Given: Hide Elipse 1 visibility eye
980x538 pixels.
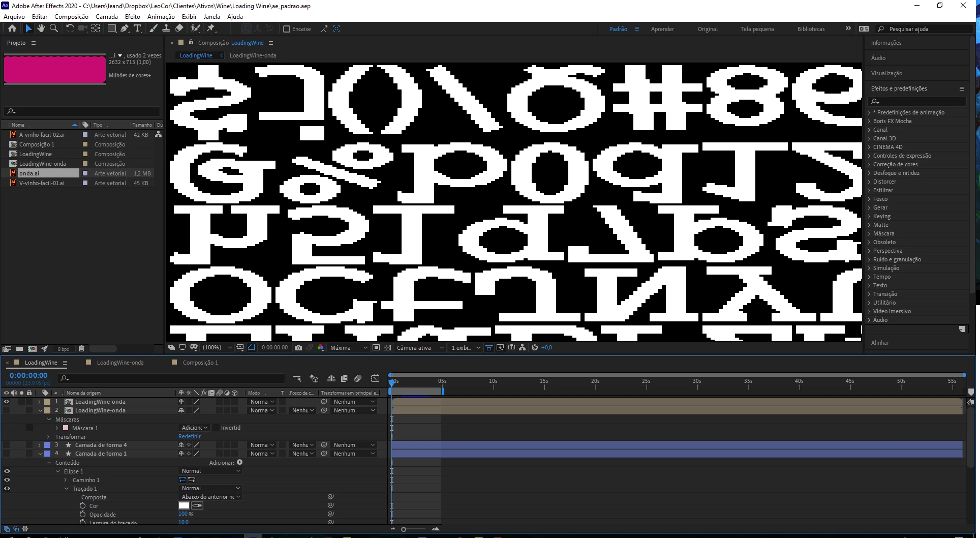Looking at the screenshot, I should 7,471.
